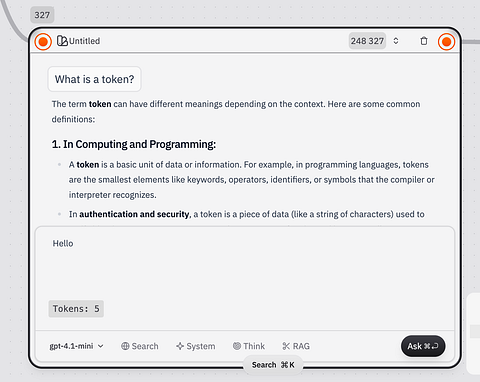Open the gpt-4.1-mini model dropdown
This screenshot has width=480, height=382.
77,346
